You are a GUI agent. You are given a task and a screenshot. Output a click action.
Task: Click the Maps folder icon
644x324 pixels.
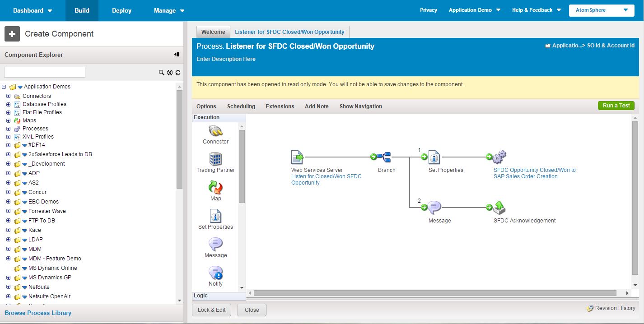coord(17,120)
